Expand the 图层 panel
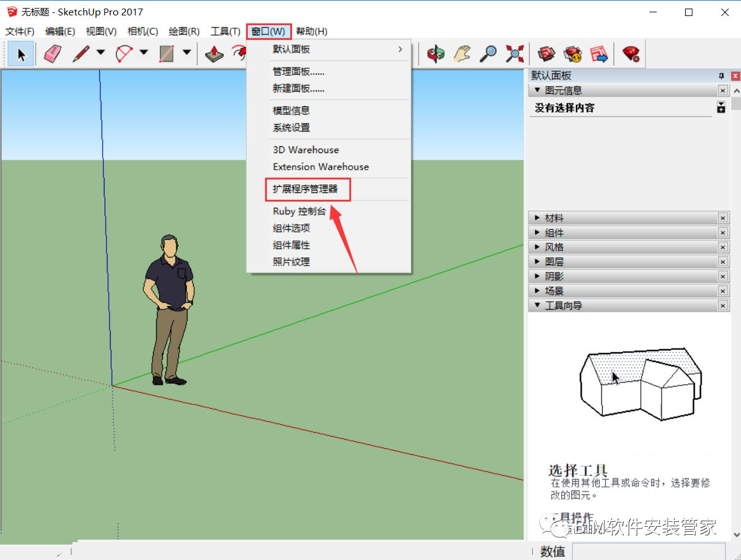Image resolution: width=741 pixels, height=560 pixels. [x=628, y=262]
